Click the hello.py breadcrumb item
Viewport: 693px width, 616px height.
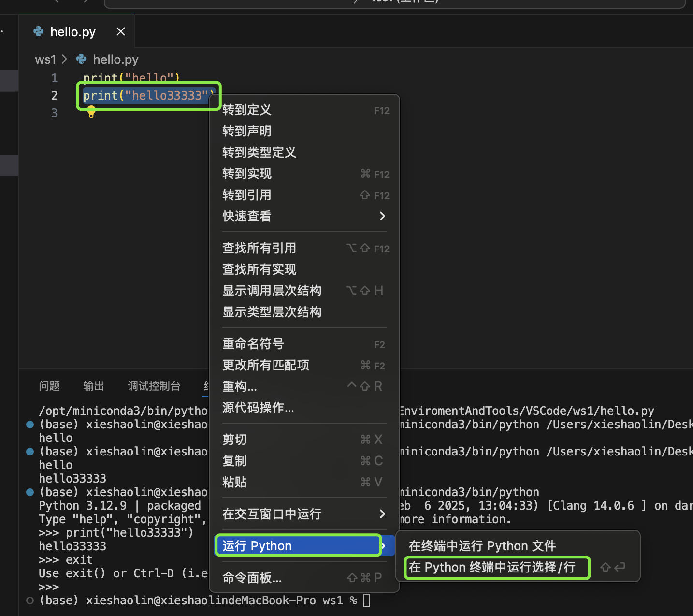tap(115, 59)
